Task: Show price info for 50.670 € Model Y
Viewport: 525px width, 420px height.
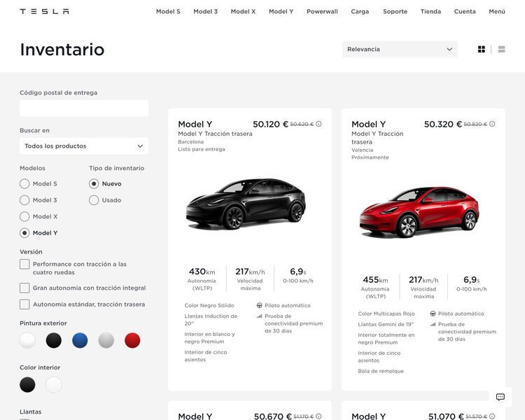Action: pyautogui.click(x=318, y=416)
